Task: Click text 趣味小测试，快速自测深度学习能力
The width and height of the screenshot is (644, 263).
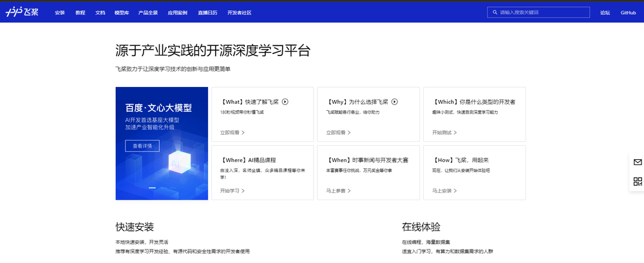Action: (465, 112)
